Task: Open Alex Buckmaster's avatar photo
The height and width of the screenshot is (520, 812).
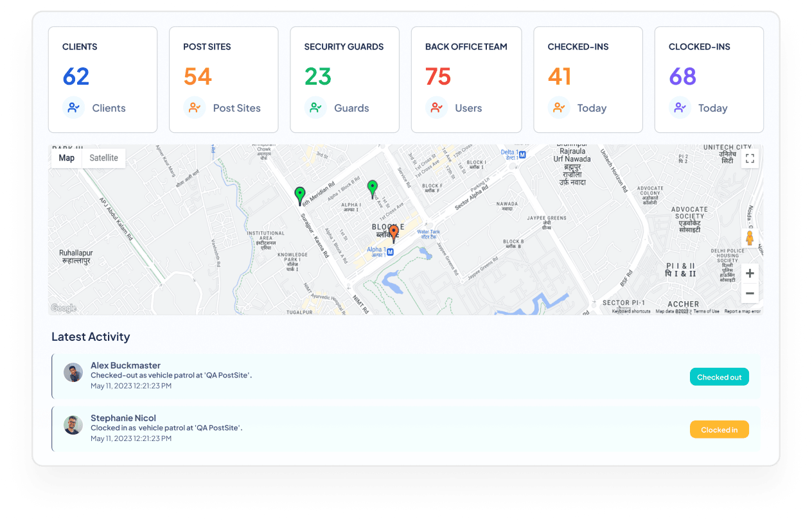Action: (x=73, y=373)
